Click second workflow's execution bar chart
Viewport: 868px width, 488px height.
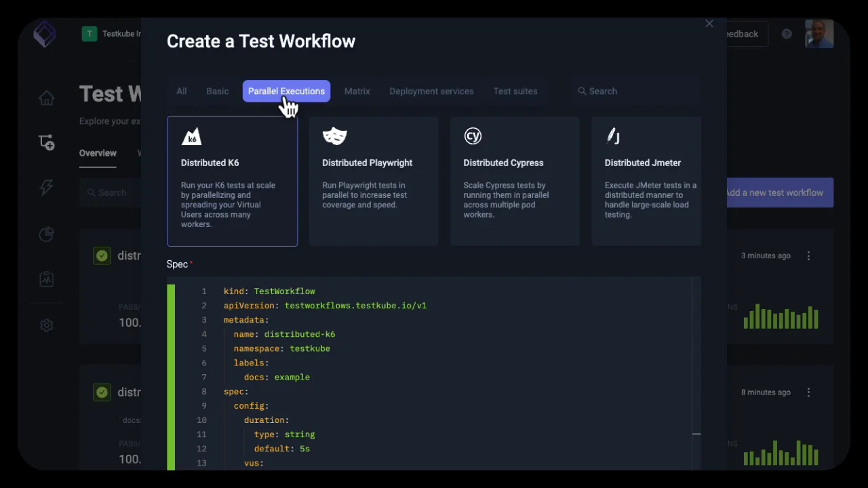781,453
